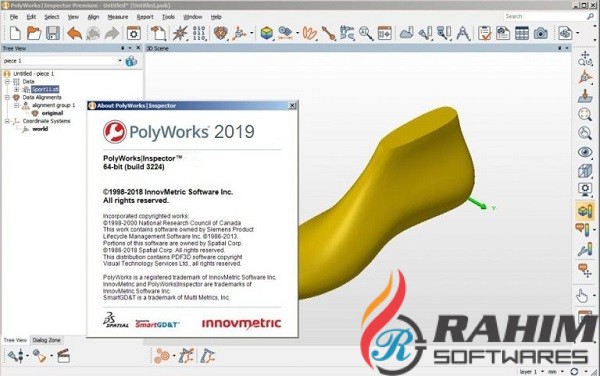Toggle visibility with the eye icon
The height and width of the screenshot is (376, 600).
point(585,152)
